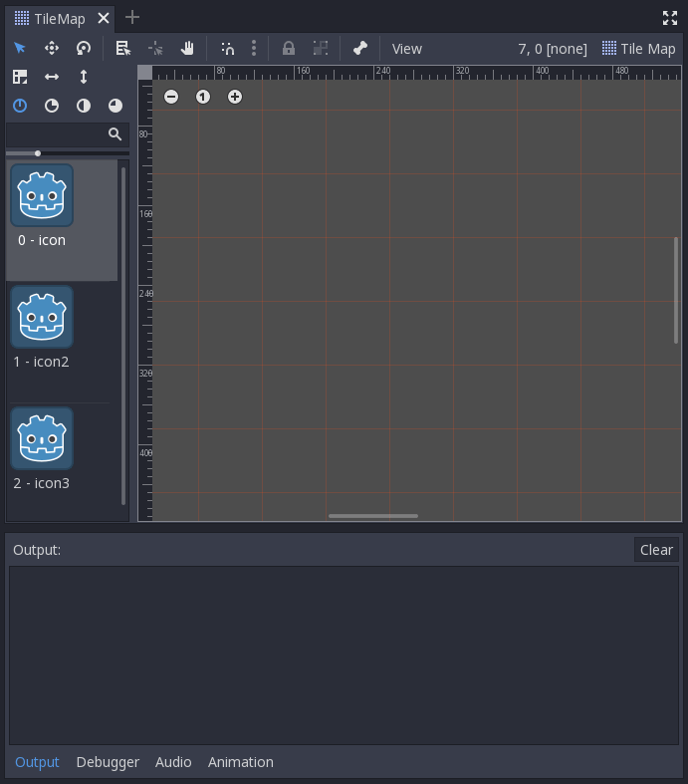Clear the output log
Screen dimensions: 688x784
[656, 550]
